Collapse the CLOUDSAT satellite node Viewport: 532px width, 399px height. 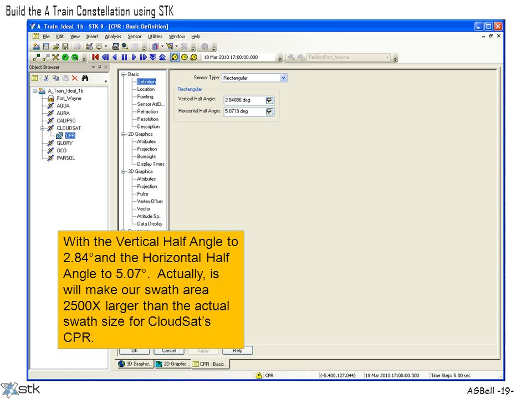coord(43,128)
